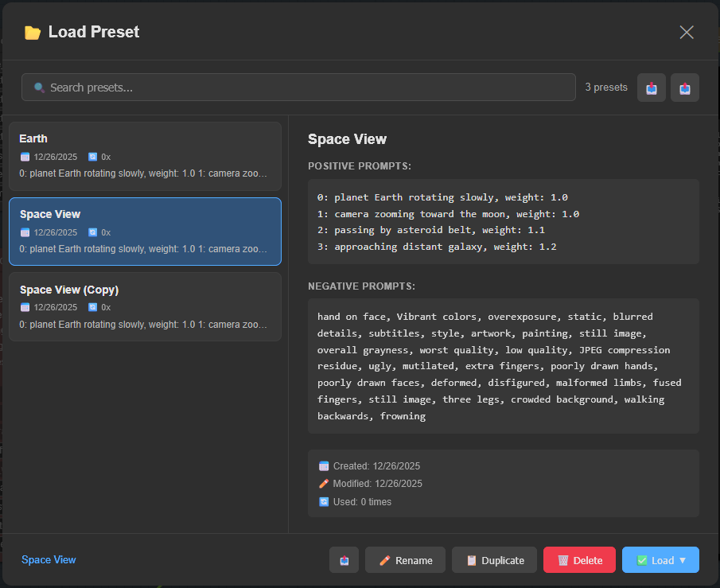This screenshot has width=720, height=588.
Task: Click the usage icon in the selected Space View card
Action: 93,232
